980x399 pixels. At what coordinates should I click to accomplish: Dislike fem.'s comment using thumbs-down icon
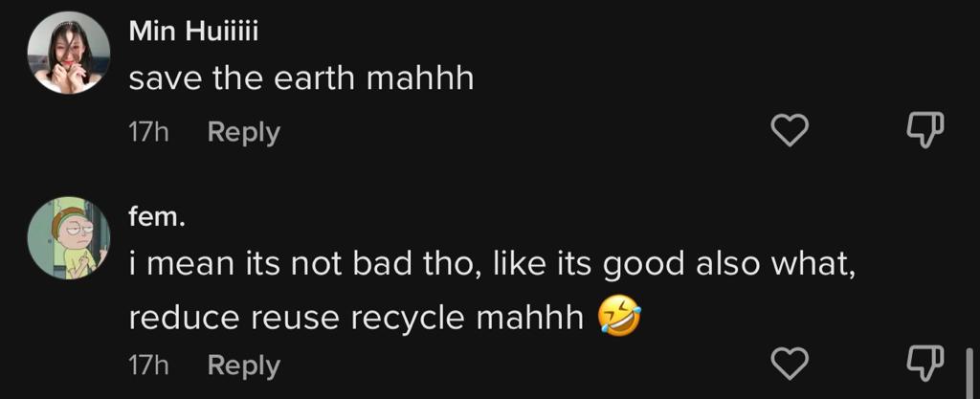coord(925,364)
